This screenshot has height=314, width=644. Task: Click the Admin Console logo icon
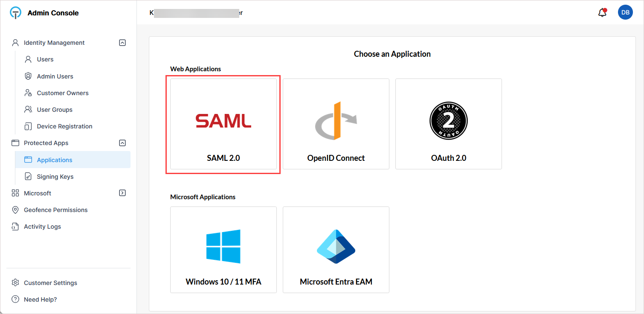(x=15, y=13)
